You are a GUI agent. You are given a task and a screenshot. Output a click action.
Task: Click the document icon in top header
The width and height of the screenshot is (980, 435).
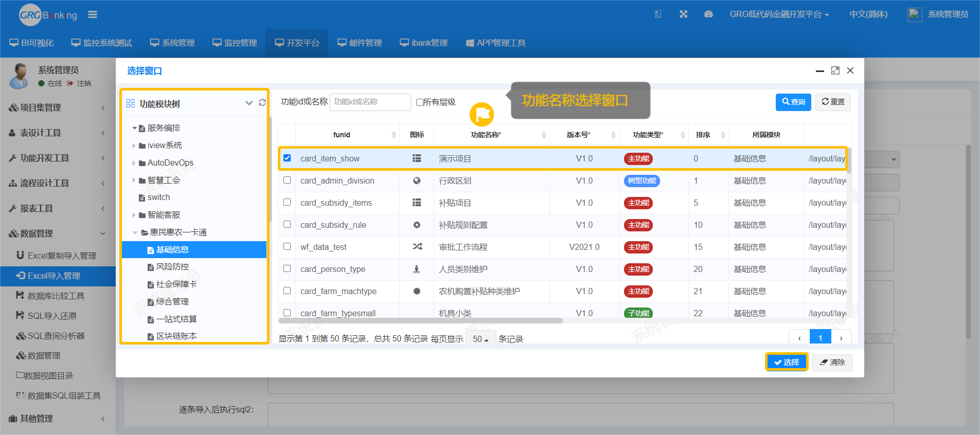(658, 14)
